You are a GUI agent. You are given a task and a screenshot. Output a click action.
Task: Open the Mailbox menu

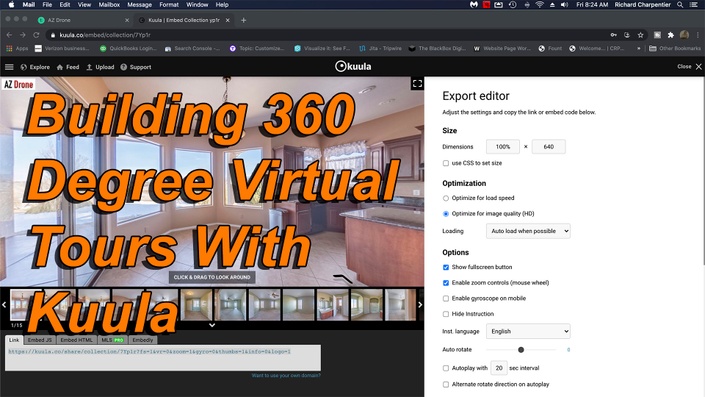coord(109,4)
